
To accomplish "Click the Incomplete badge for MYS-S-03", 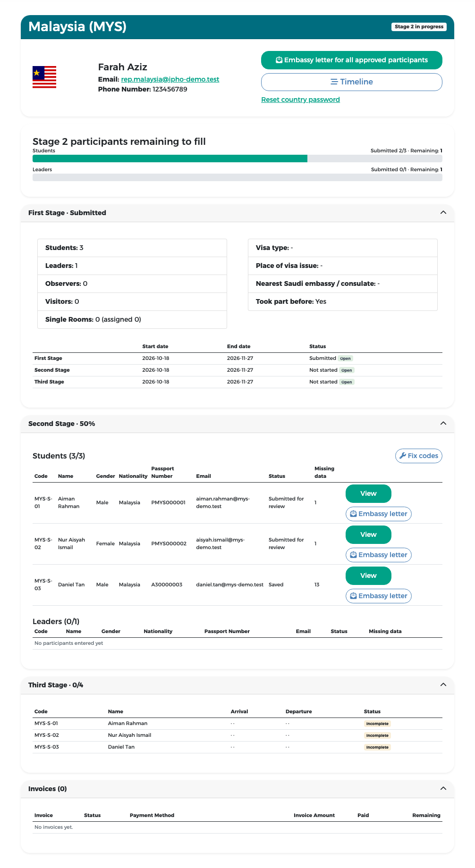I will tap(378, 747).
